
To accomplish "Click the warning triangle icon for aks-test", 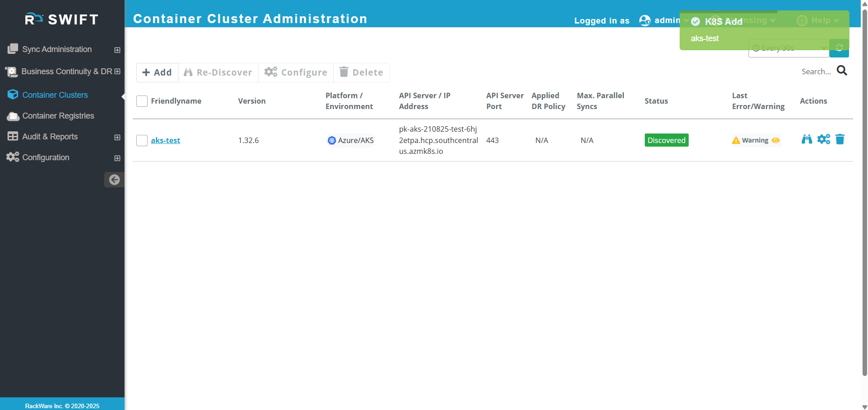I will click(736, 140).
